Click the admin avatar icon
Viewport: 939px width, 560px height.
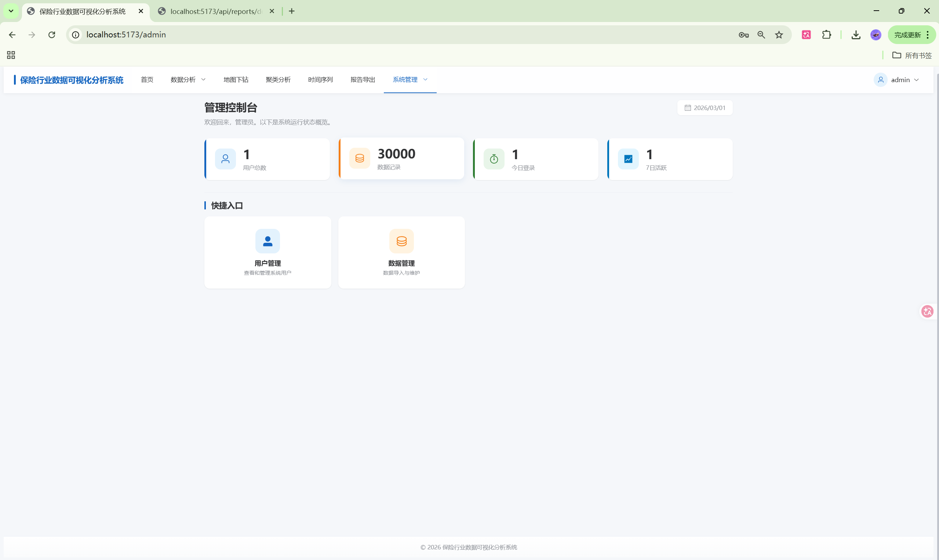(881, 80)
